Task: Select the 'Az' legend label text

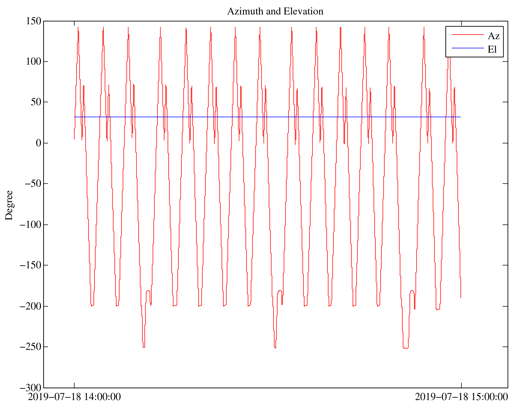Action: click(493, 36)
